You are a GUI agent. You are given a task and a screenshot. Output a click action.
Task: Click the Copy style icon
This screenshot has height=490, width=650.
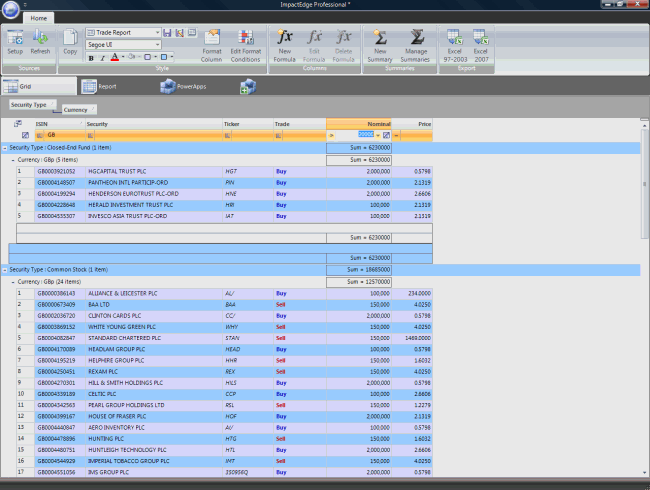tap(70, 41)
